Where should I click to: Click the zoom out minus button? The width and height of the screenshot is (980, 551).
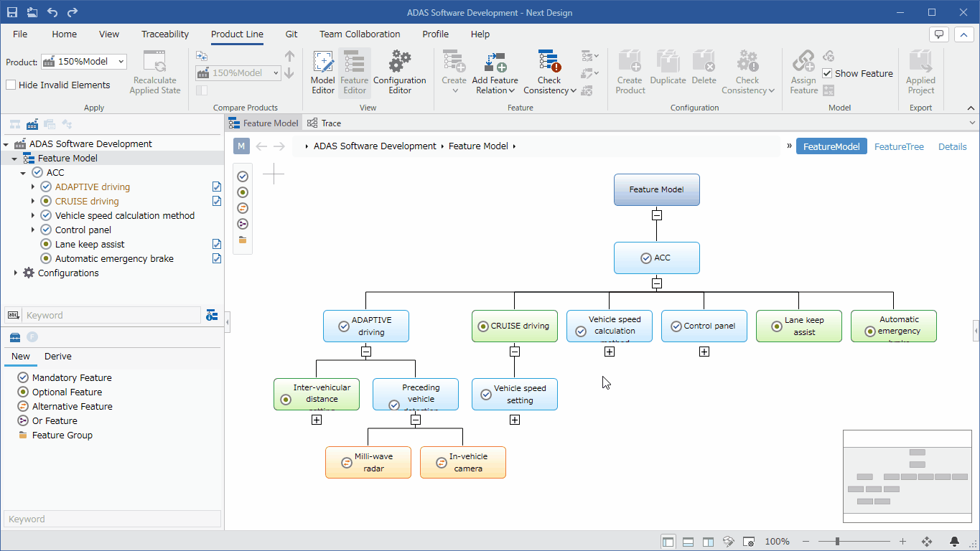(806, 542)
